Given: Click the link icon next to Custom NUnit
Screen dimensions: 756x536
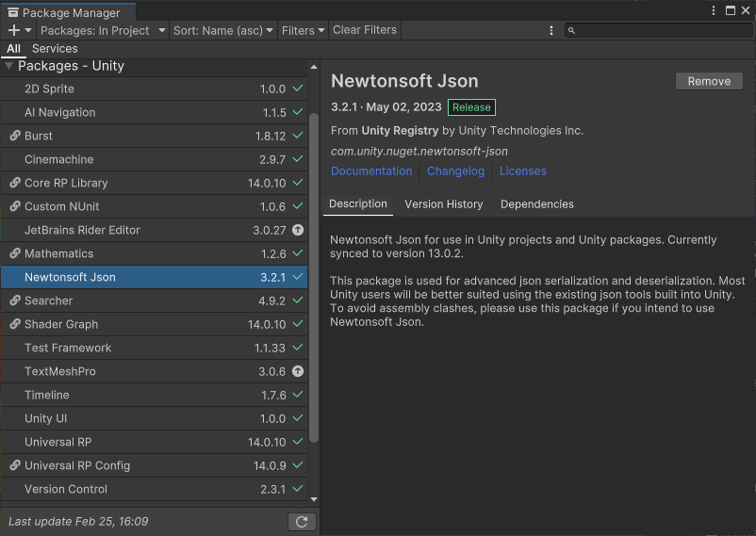Looking at the screenshot, I should coord(15,206).
